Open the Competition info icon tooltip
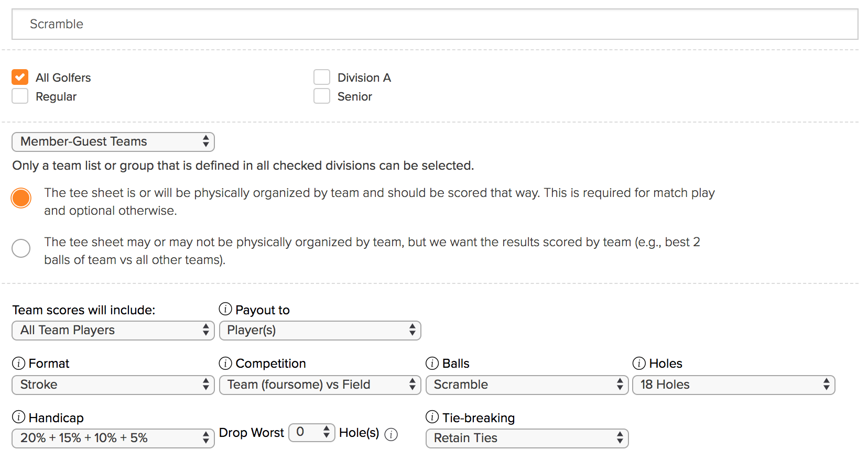This screenshot has width=868, height=461. 225,363
